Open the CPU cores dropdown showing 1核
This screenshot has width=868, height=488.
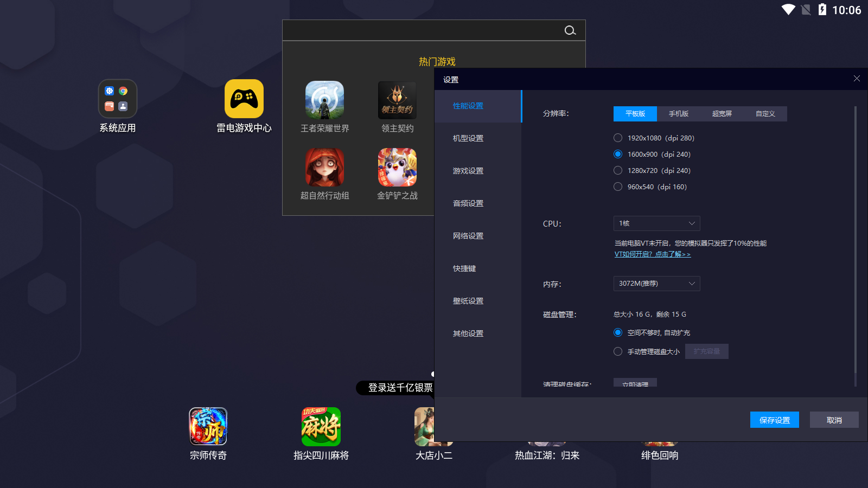coord(656,223)
